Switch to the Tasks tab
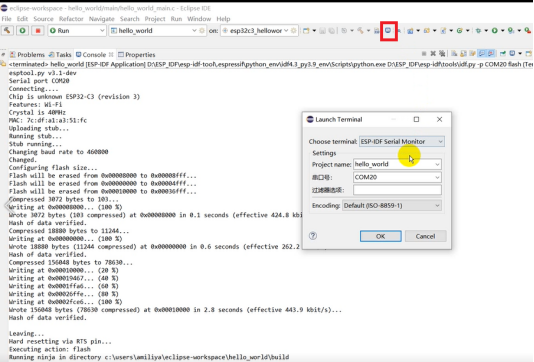This screenshot has height=362, width=534. pos(60,54)
